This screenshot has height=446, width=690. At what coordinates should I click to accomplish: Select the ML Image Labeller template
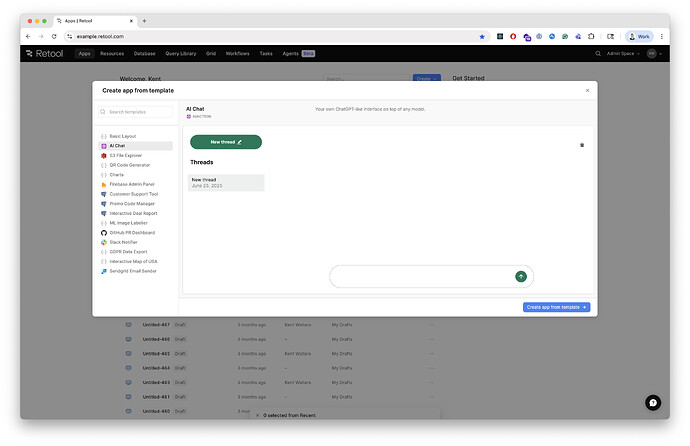[136, 223]
